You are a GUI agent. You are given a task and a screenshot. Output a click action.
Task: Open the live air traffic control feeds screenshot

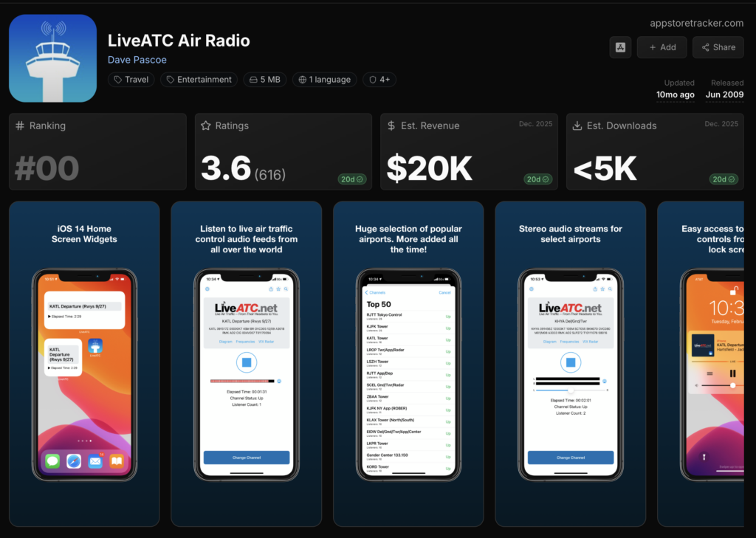pyautogui.click(x=246, y=363)
